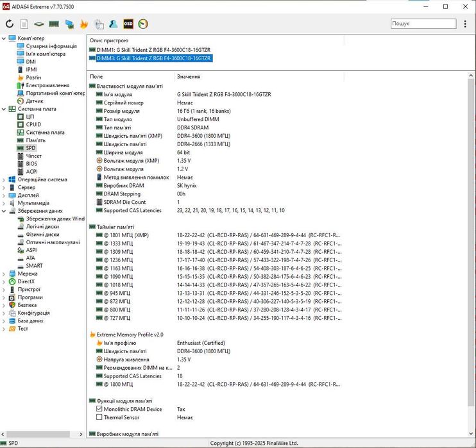Click the tree panel horizontal scrollbar
476x448 pixels.
click(38, 434)
